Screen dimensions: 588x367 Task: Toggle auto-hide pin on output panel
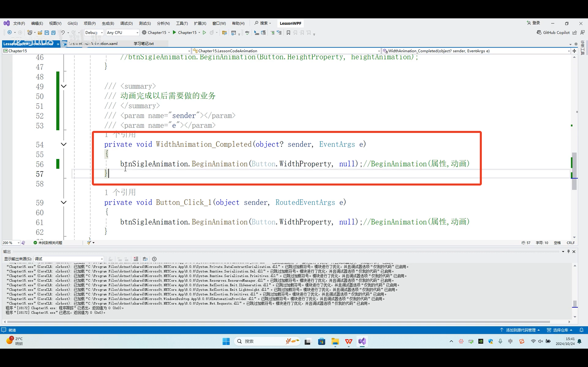(x=568, y=251)
